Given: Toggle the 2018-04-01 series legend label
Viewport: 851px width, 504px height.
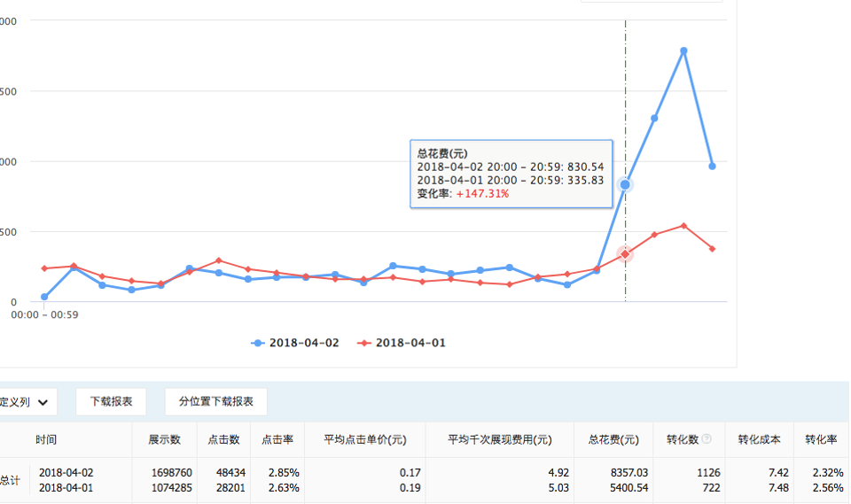Looking at the screenshot, I should click(410, 343).
